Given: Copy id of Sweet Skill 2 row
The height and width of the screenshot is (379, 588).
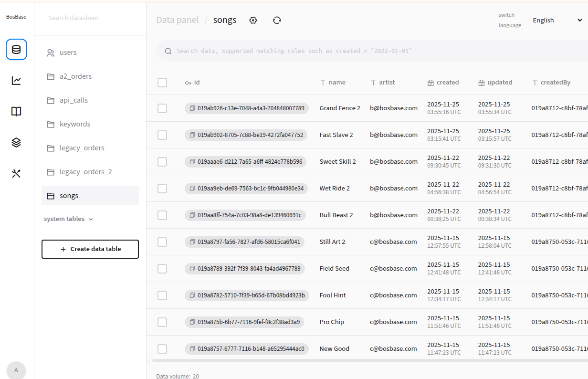Looking at the screenshot, I should tap(192, 162).
